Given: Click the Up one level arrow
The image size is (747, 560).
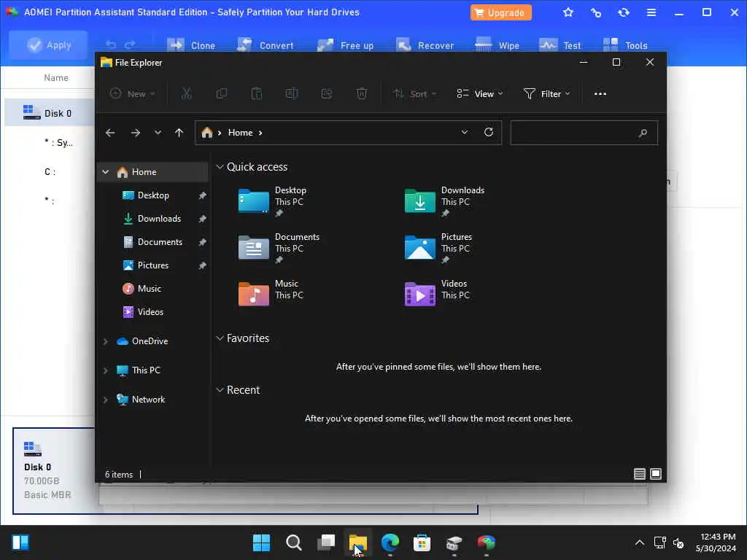Looking at the screenshot, I should (179, 133).
